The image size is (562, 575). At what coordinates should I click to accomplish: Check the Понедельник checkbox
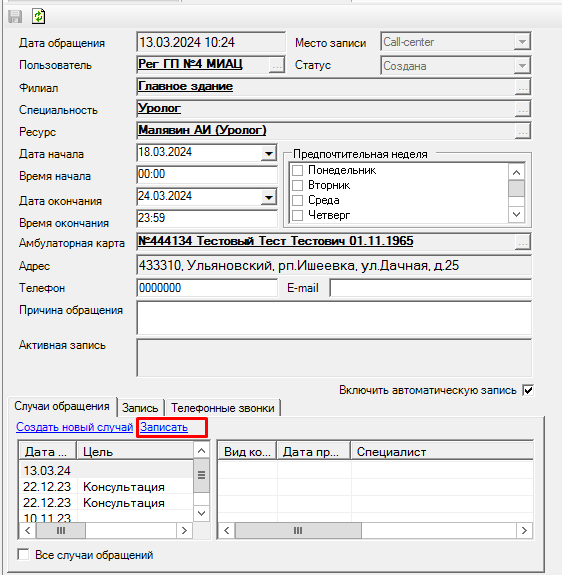tap(297, 171)
